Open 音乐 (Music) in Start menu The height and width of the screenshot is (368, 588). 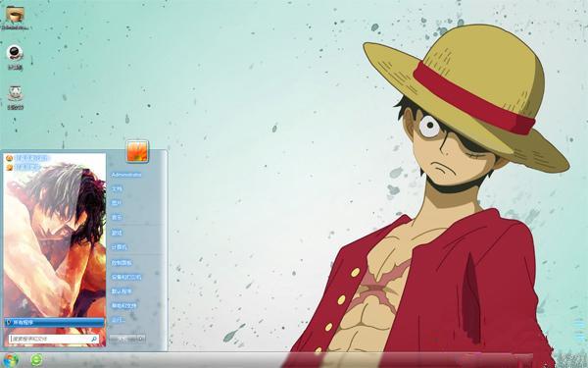coord(117,218)
